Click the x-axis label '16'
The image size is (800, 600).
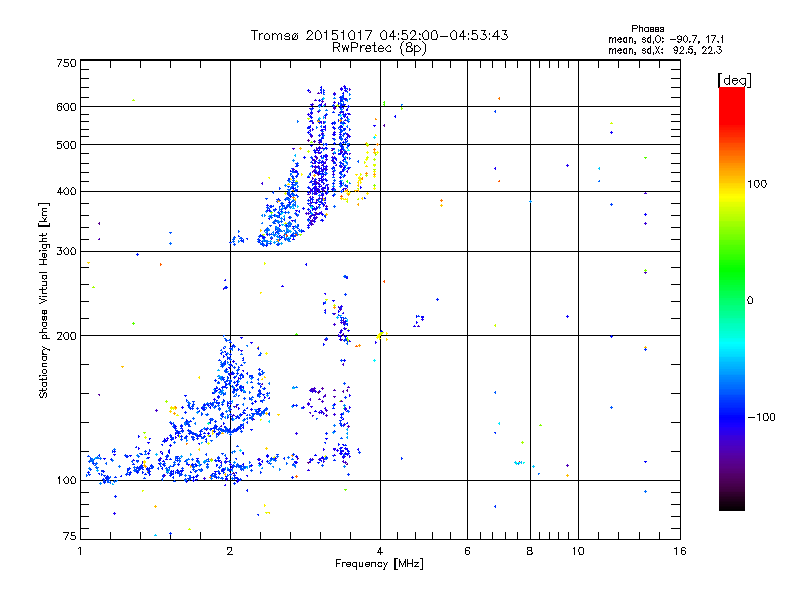tap(680, 551)
